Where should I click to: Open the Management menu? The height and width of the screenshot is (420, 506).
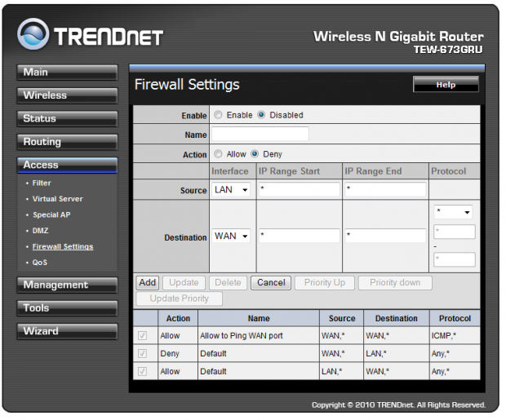(67, 285)
